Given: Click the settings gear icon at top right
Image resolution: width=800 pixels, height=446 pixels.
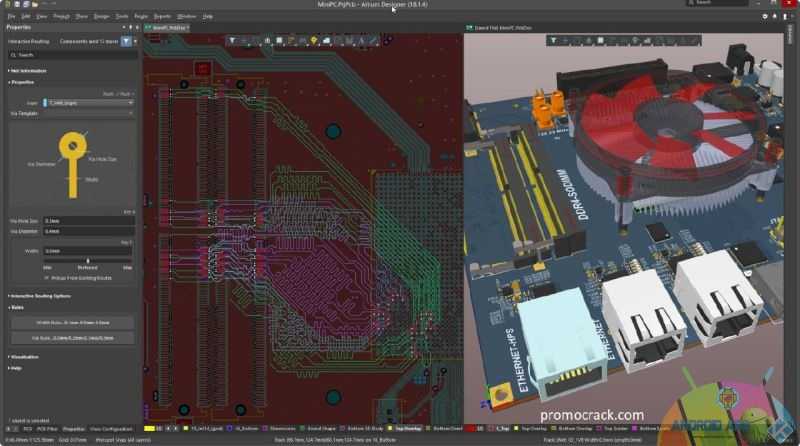Looking at the screenshot, I should tap(765, 16).
